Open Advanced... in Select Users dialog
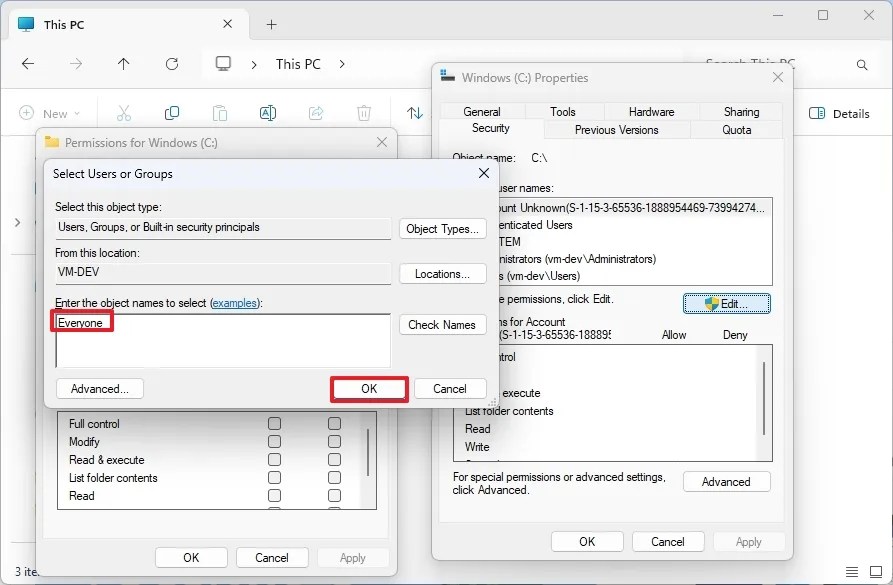The height and width of the screenshot is (585, 893). (100, 389)
